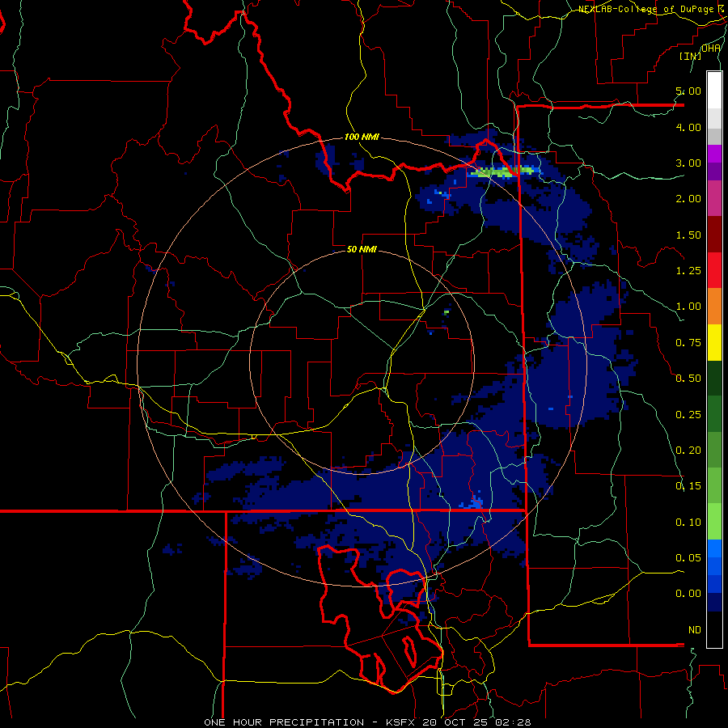Click the "0.10" legend value
728x728 pixels.
(x=688, y=523)
